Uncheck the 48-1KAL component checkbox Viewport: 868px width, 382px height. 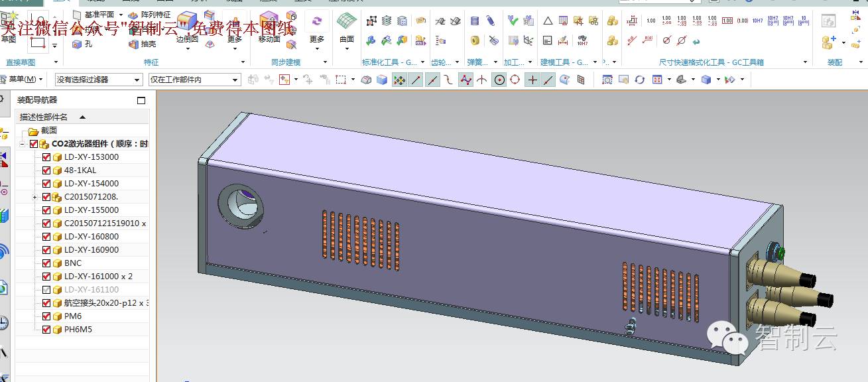[x=46, y=170]
